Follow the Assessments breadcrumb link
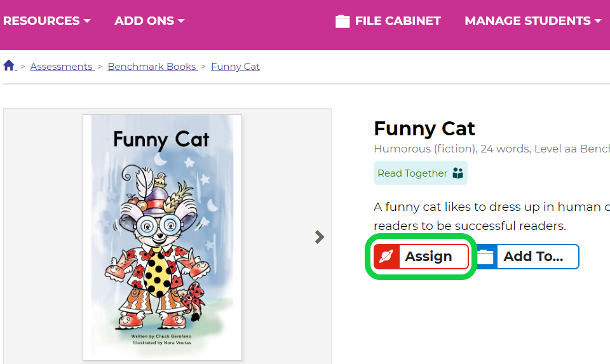Viewport: 610px width, 364px height. [x=62, y=67]
